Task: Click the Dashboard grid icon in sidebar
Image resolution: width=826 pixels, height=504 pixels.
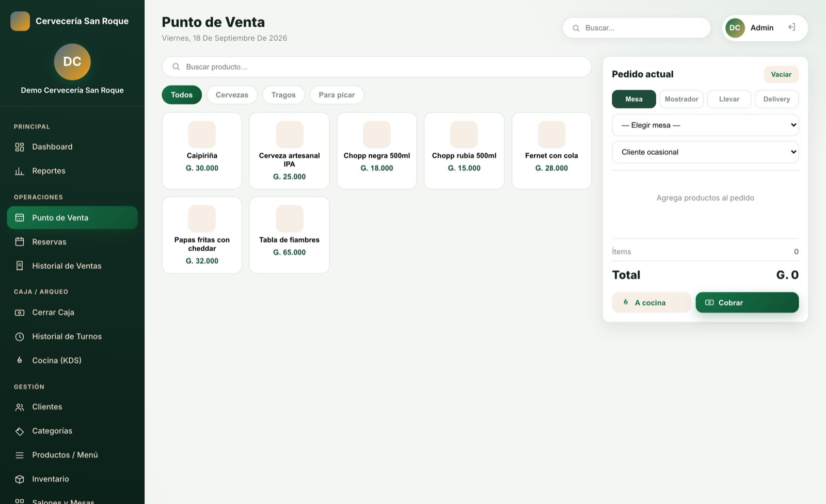Action: [20, 147]
